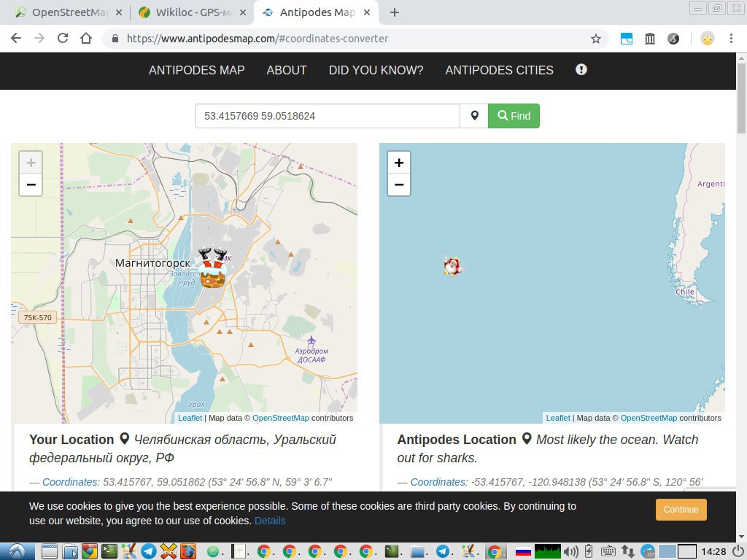Click the power button in tray

(738, 551)
